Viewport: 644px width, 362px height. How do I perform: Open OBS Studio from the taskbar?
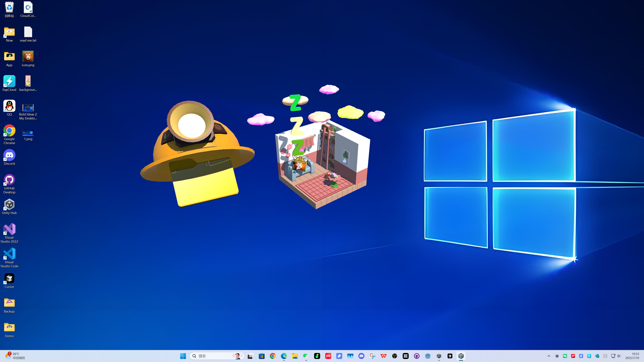[x=394, y=356]
